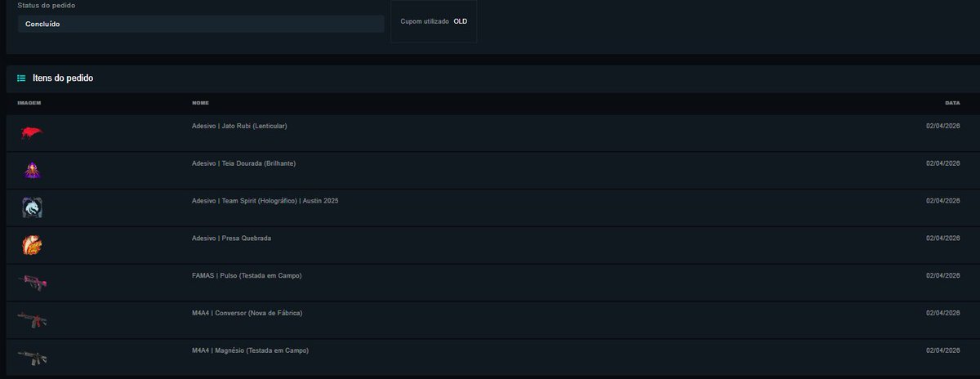Select 'Adesivo | Team Spirit (Holográfico) | Austin 2025'

tap(265, 201)
